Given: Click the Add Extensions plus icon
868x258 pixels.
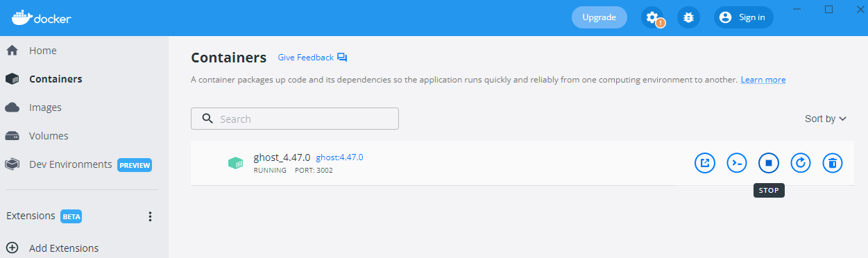Looking at the screenshot, I should tap(12, 248).
